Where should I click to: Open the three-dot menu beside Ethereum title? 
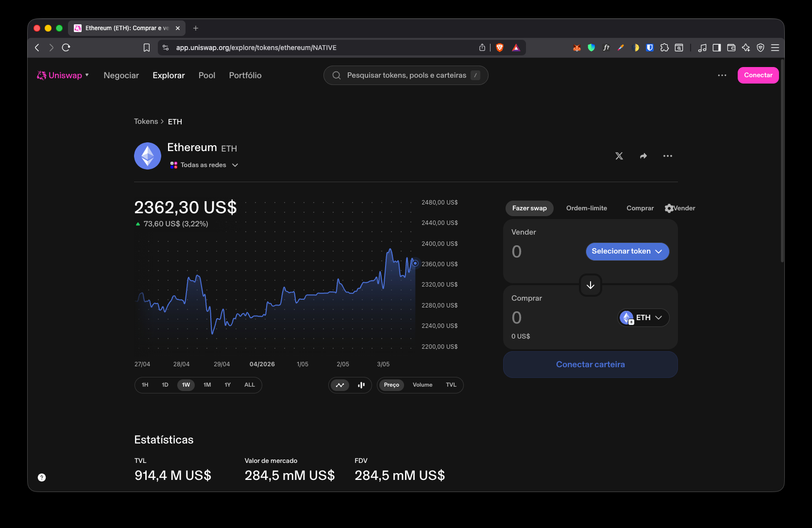click(x=668, y=156)
